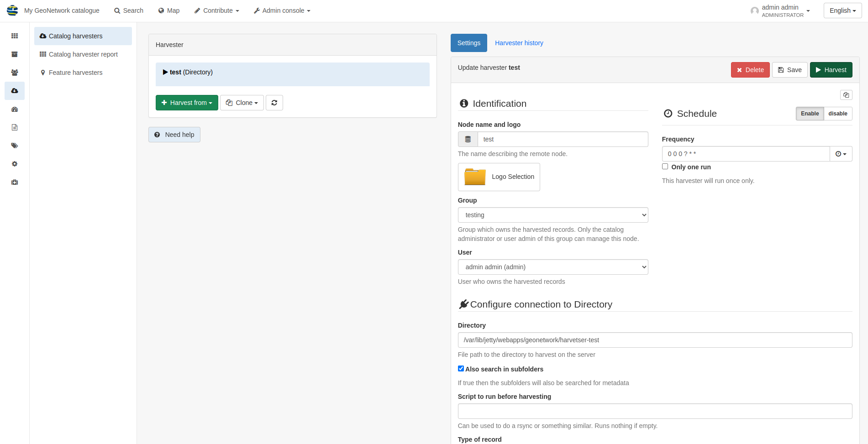
Task: Delete the test harvester
Action: coord(750,70)
